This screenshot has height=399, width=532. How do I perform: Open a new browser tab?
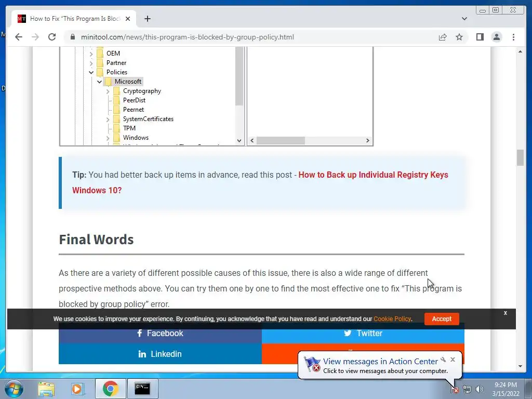147,19
